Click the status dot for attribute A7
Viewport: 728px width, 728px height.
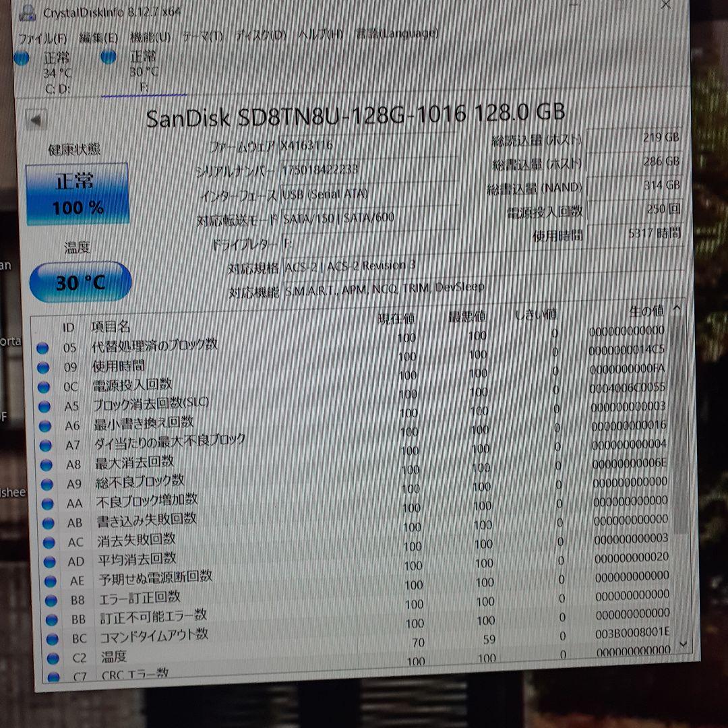click(x=46, y=446)
